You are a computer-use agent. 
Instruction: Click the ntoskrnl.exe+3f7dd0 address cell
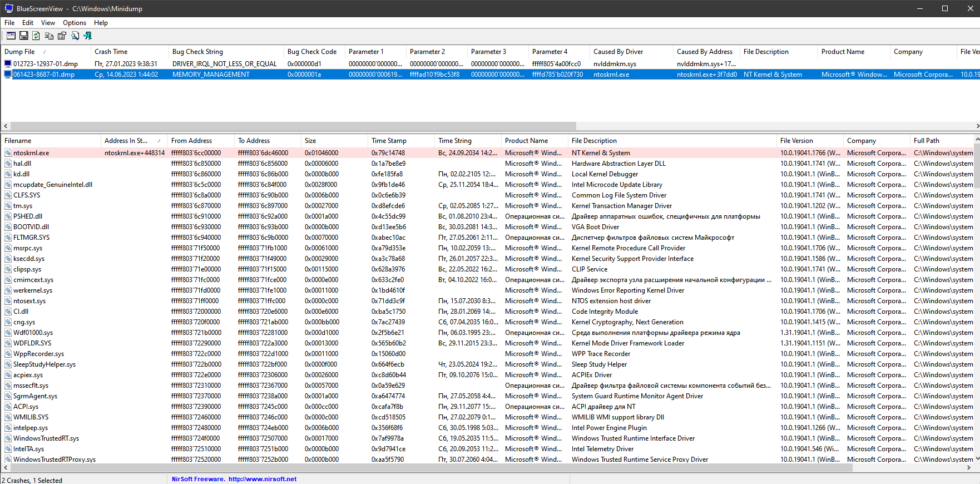click(x=707, y=75)
